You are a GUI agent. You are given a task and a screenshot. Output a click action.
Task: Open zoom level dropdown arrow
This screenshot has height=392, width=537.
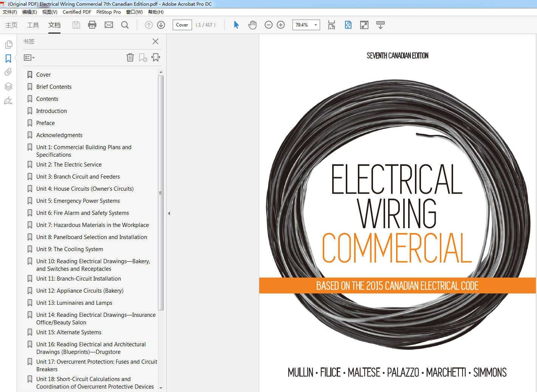click(316, 25)
